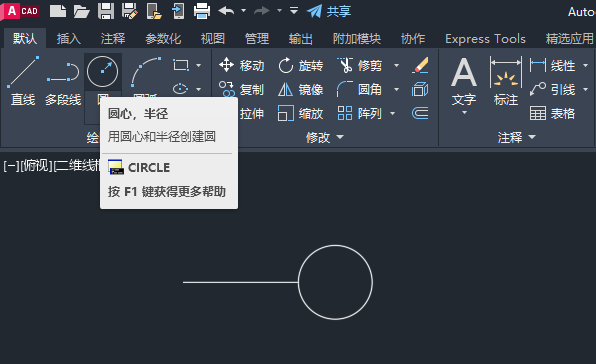Select the 修剪 trim tool
This screenshot has width=596, height=364.
359,65
